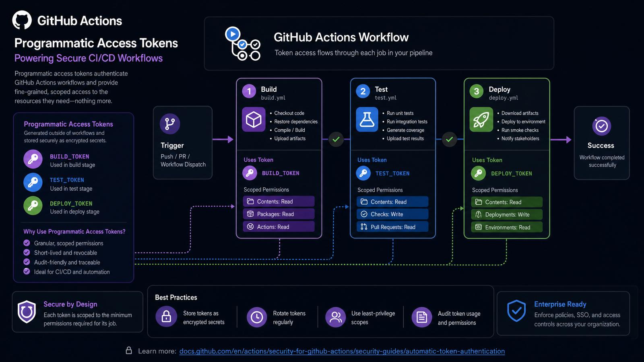644x362 pixels.
Task: Select the Run smoke checks step text
Action: (x=520, y=130)
